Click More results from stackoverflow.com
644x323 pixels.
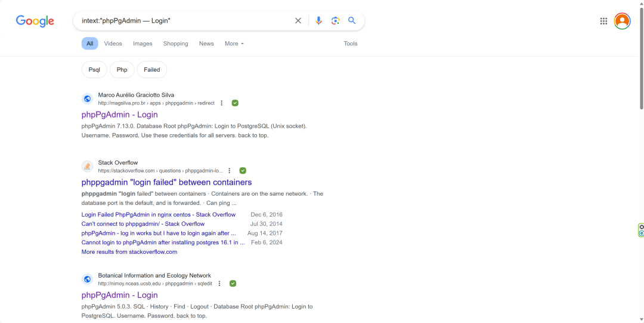coord(129,252)
